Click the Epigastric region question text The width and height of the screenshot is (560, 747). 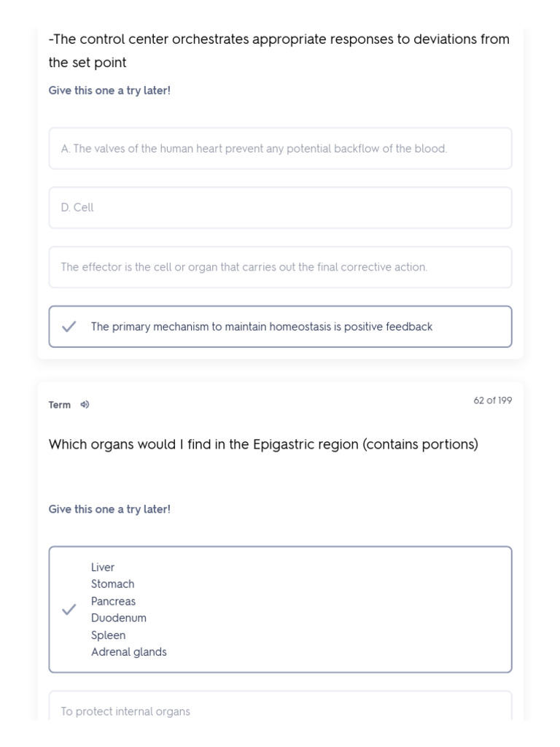click(263, 444)
